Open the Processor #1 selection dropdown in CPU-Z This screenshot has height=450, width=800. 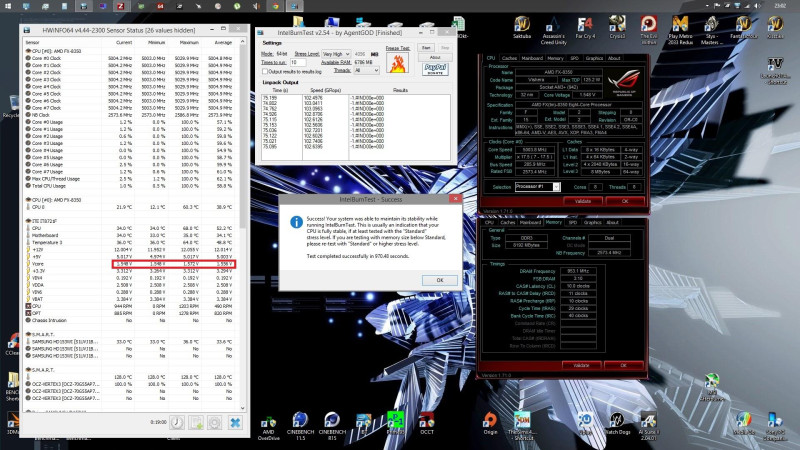pos(537,187)
